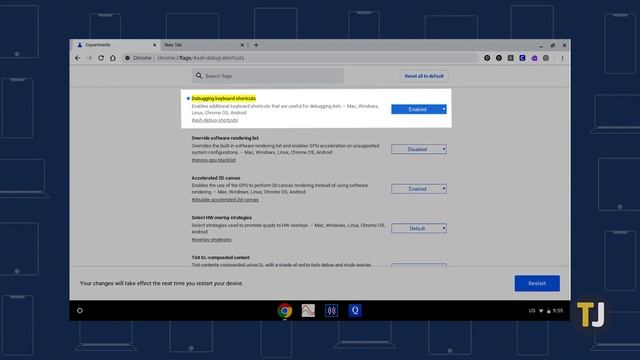
Task: Open the browser home page icon
Action: point(113,58)
